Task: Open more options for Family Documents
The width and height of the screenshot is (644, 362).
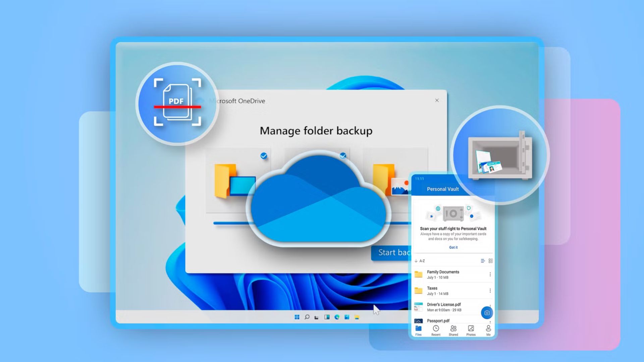Action: 490,275
